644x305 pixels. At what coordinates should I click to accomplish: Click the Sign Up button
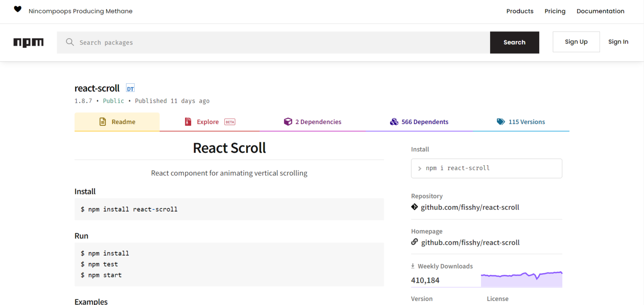click(x=576, y=41)
